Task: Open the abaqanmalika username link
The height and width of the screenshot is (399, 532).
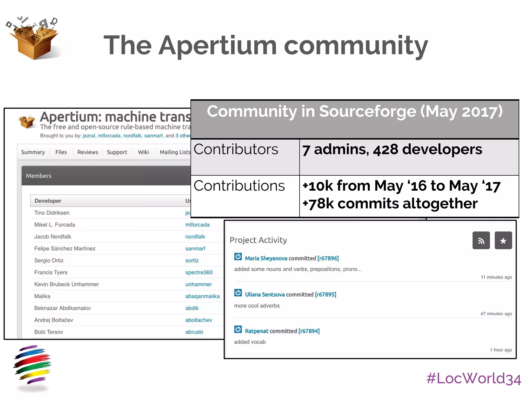Action: pyautogui.click(x=202, y=296)
